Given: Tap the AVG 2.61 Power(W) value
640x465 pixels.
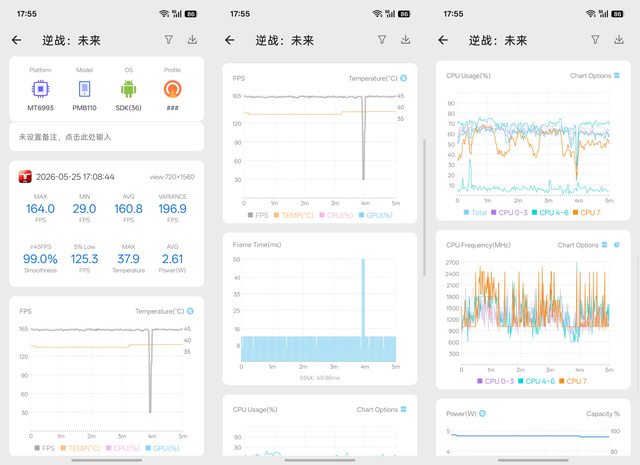Looking at the screenshot, I should coord(172,259).
